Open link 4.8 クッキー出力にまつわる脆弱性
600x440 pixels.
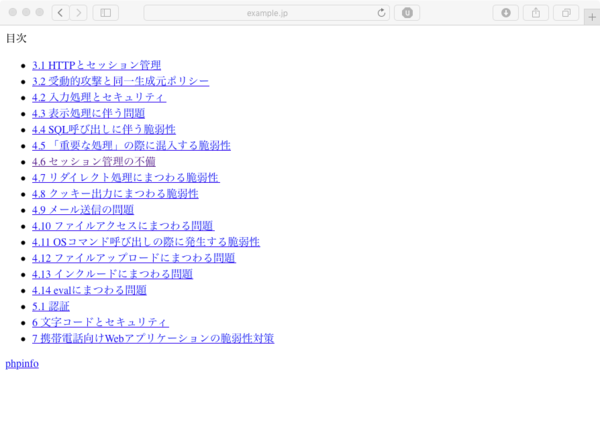tap(115, 194)
